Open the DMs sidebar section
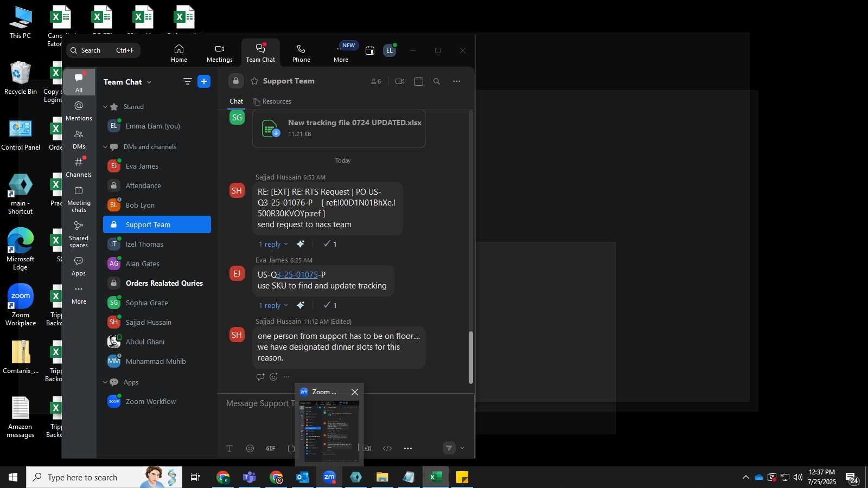 79,139
